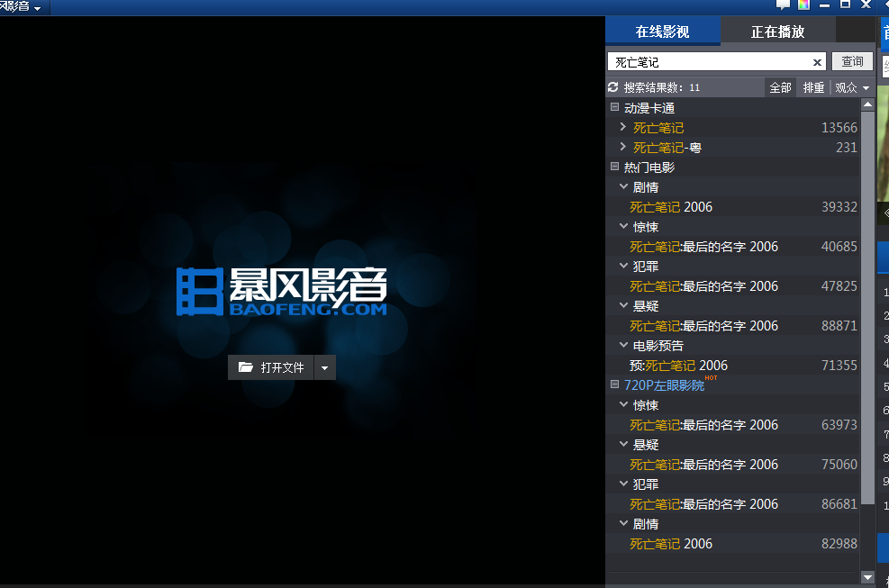The height and width of the screenshot is (588, 889).
Task: Open the colorful skin palette icon
Action: (803, 5)
